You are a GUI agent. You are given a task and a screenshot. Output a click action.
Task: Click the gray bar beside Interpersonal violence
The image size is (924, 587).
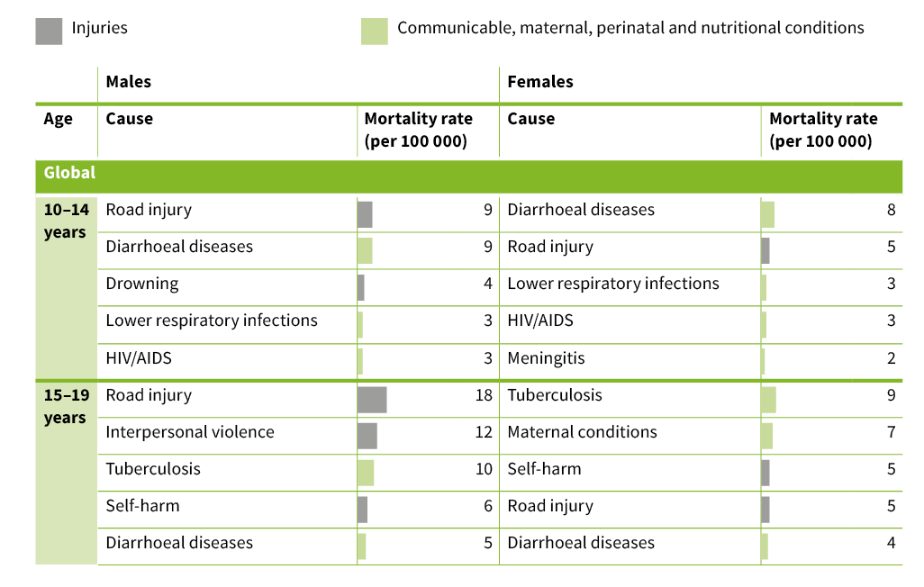[367, 436]
